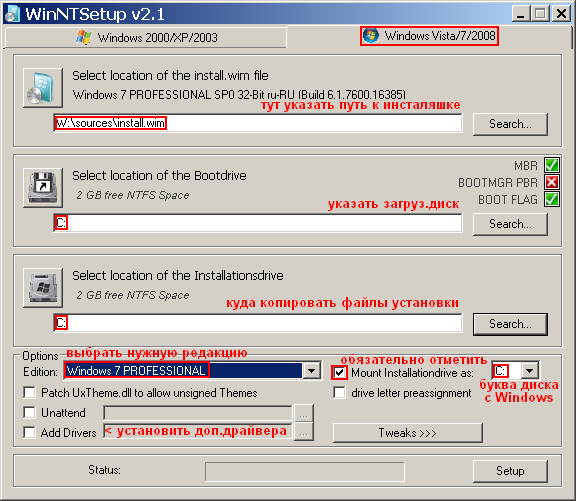Click the green MBR status indicator
Viewport: 576px width, 501px height.
551,165
